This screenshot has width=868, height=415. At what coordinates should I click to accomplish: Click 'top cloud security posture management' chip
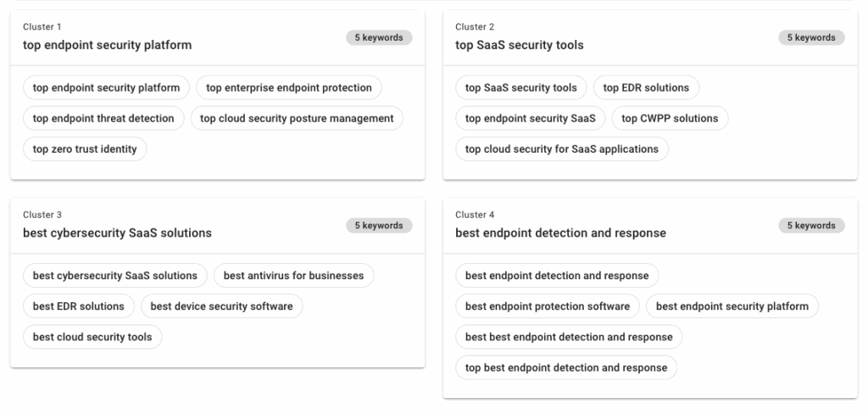(297, 118)
